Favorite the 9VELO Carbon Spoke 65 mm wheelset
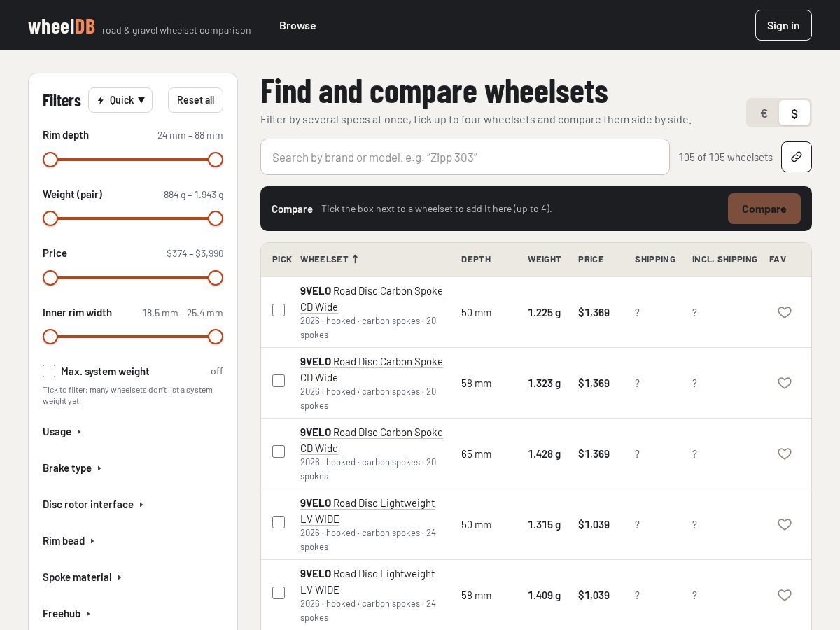 point(785,454)
